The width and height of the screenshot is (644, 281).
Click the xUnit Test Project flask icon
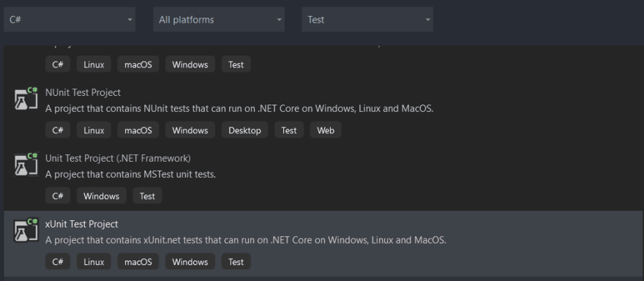pyautogui.click(x=26, y=230)
